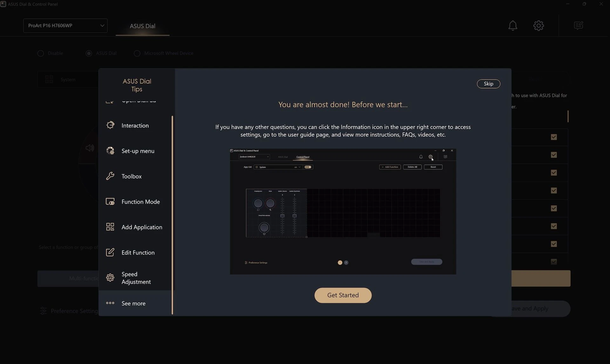Open the Set-up menu tips entry
Screen dimensions: 610x364
tap(135, 151)
